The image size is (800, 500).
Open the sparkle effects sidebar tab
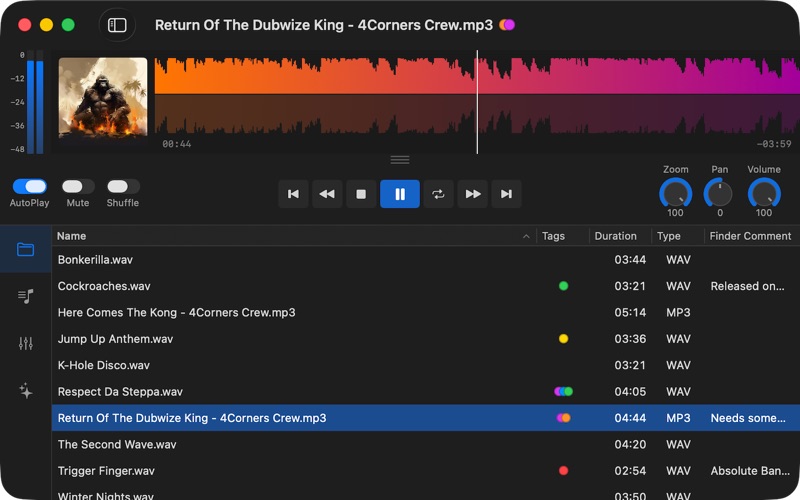(x=26, y=391)
